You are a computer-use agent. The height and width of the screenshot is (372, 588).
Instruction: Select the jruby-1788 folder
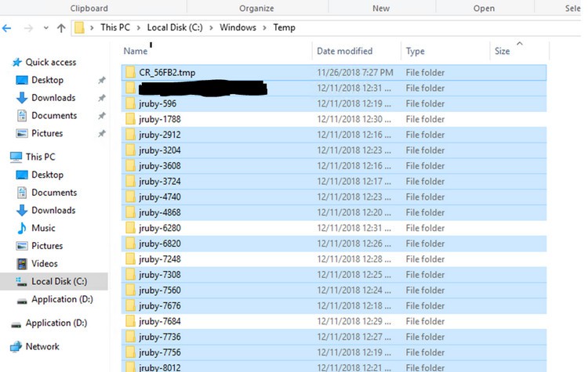(334, 119)
